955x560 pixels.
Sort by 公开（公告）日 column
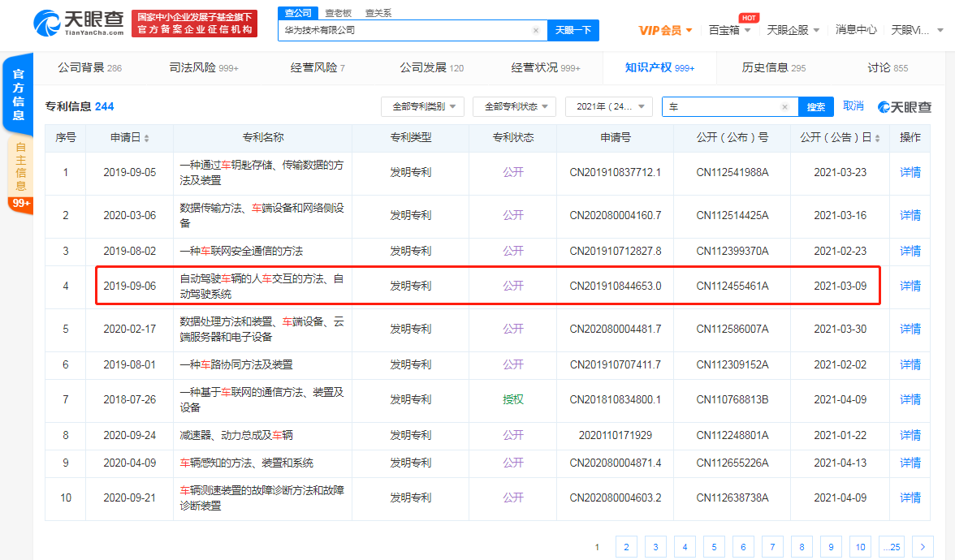(877, 139)
